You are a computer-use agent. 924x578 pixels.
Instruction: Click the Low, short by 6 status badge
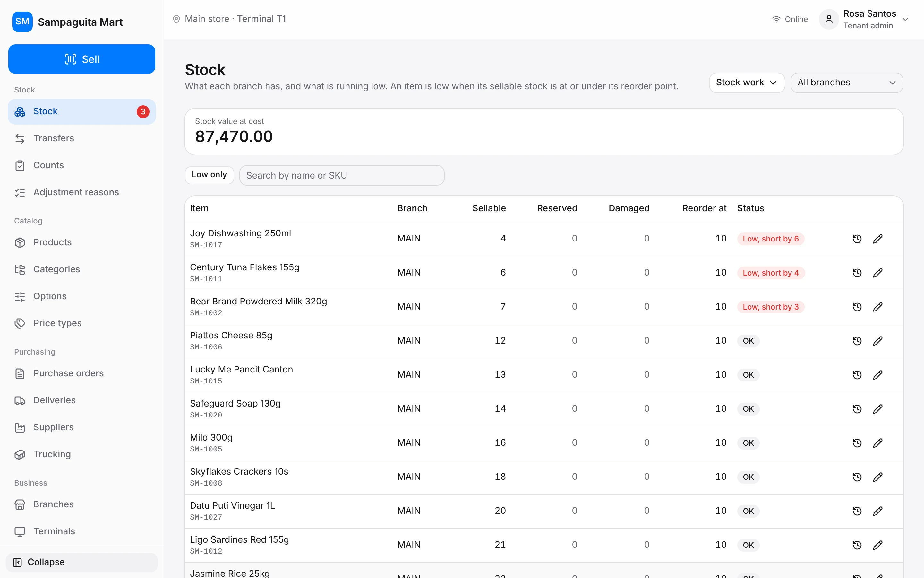tap(771, 239)
